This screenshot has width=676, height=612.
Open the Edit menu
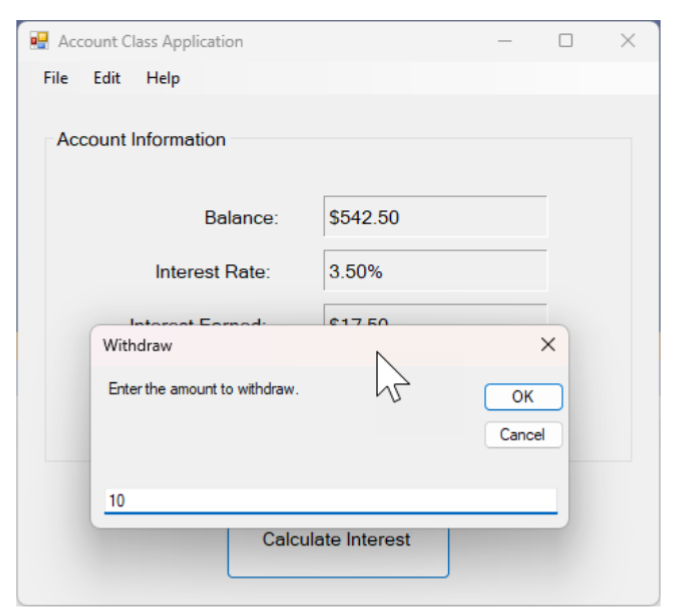[107, 78]
